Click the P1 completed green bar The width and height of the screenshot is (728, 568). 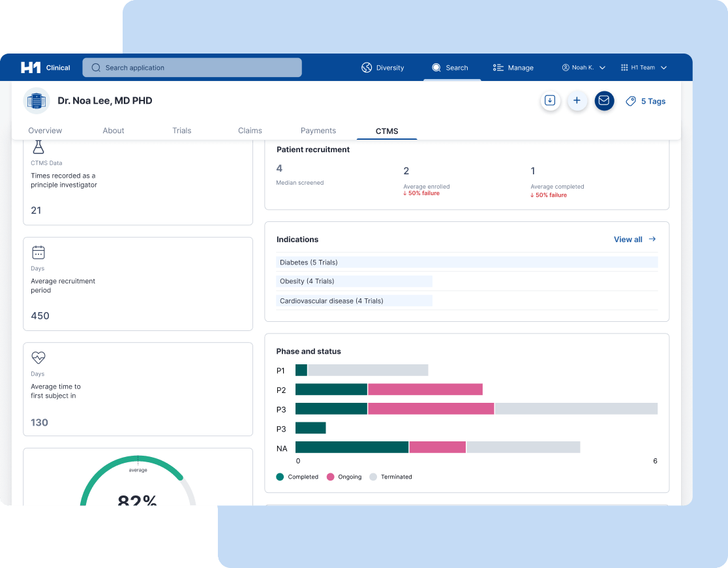(301, 370)
